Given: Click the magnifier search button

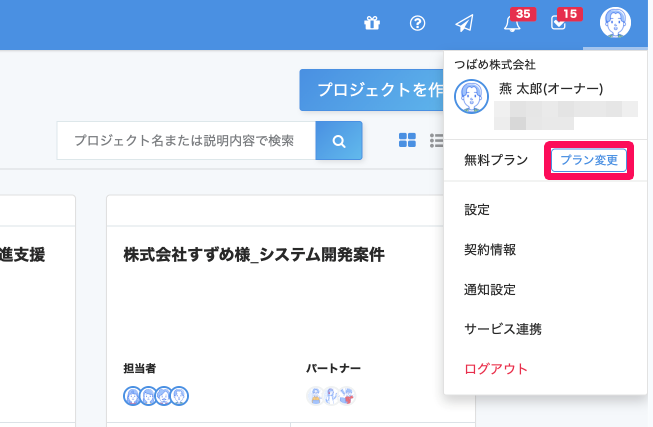Looking at the screenshot, I should [x=339, y=141].
